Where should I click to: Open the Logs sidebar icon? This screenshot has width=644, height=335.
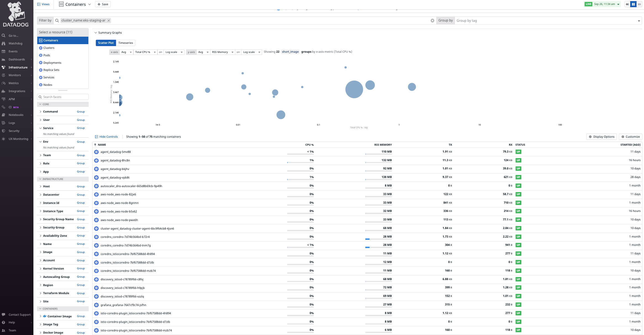coord(3,123)
